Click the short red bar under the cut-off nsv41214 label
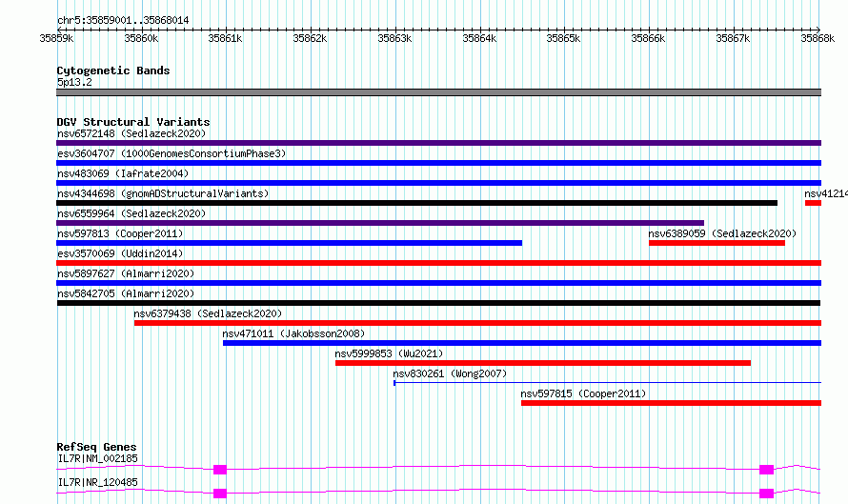The width and height of the screenshot is (848, 504). [x=813, y=203]
